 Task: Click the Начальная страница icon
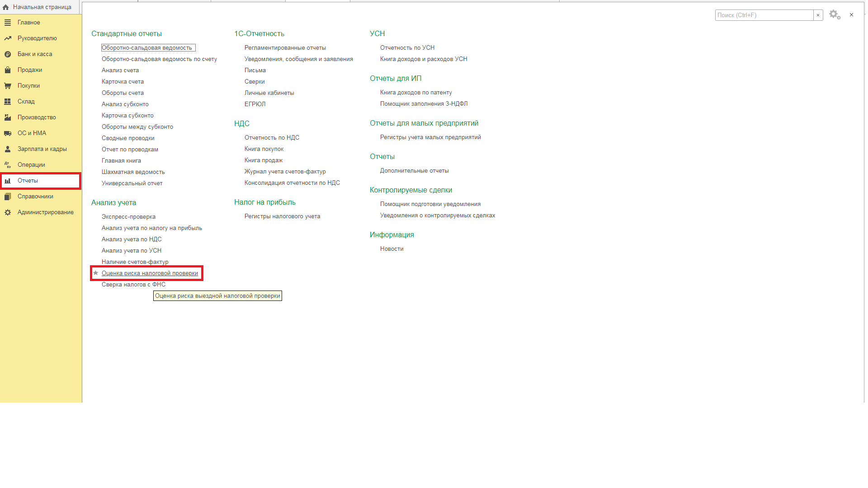pyautogui.click(x=8, y=7)
